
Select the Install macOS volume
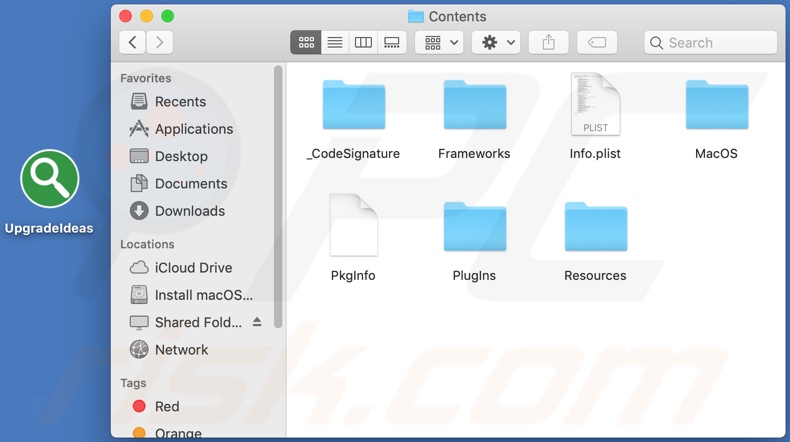click(x=191, y=295)
